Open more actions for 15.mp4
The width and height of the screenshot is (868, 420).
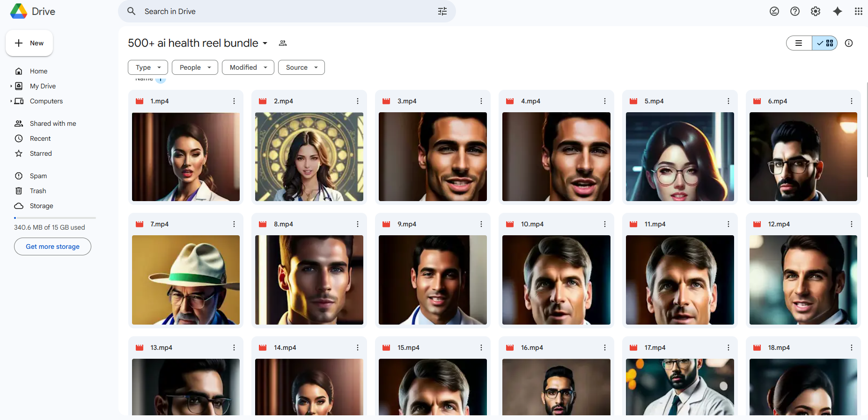coord(481,348)
